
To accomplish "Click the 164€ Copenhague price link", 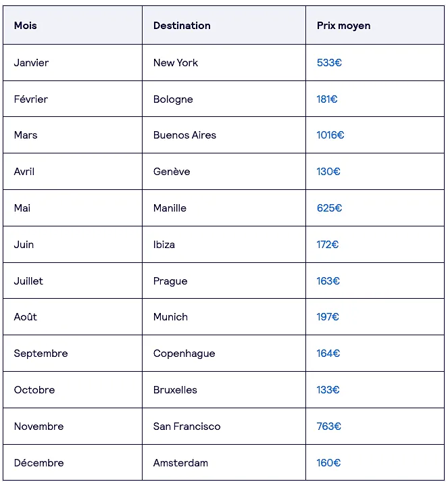I will (x=328, y=354).
